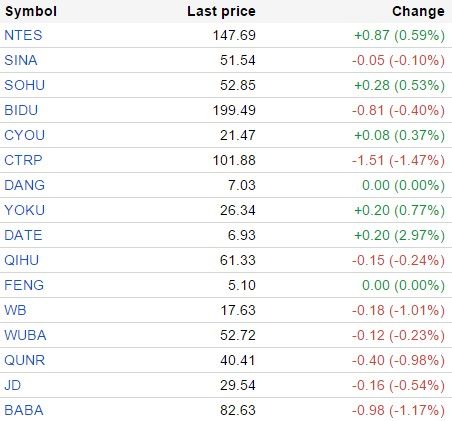Viewport: 452px width, 421px height.
Task: Select the SOHU symbol link
Action: [25, 85]
